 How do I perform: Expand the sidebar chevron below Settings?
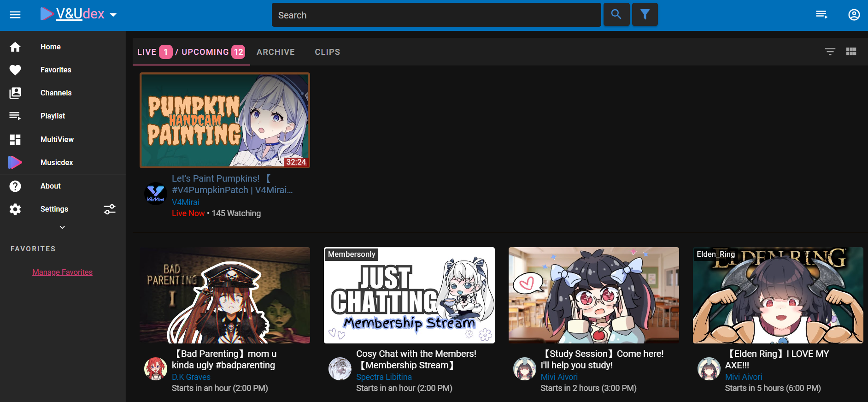pyautogui.click(x=63, y=227)
